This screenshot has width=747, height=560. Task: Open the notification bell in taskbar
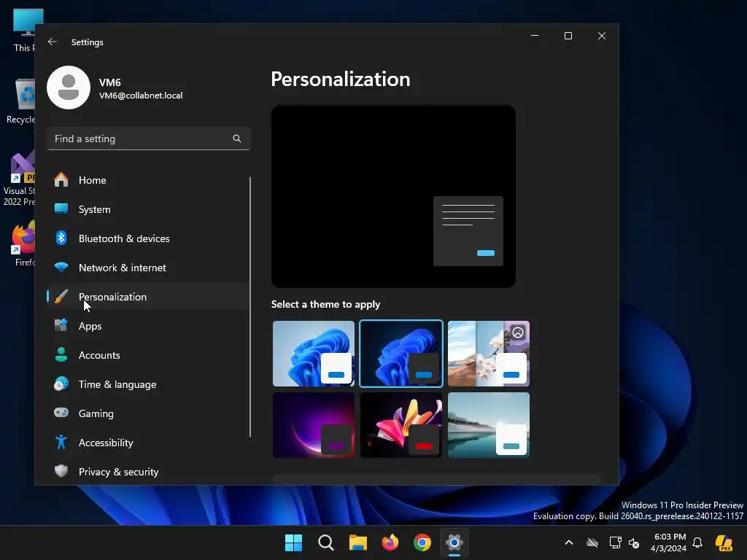tap(697, 542)
